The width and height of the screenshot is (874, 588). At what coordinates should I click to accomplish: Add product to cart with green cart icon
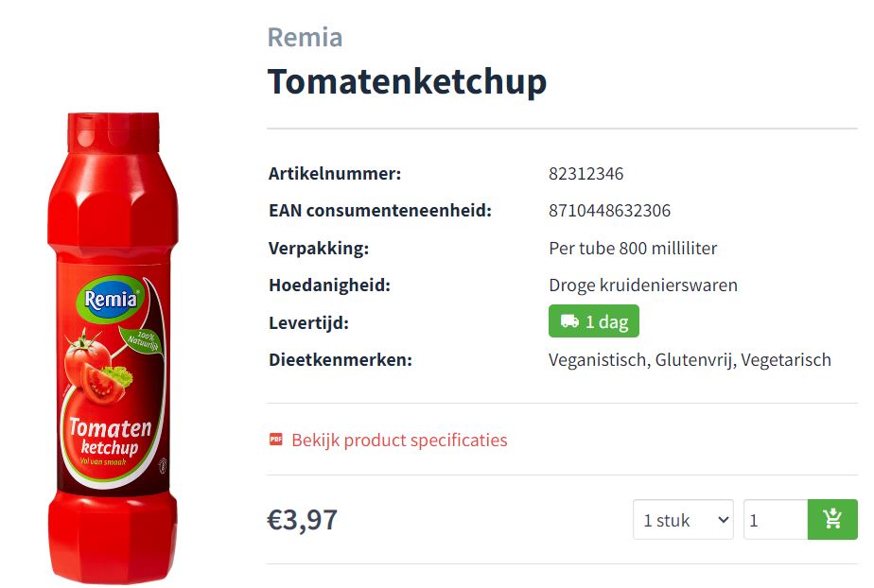832,519
